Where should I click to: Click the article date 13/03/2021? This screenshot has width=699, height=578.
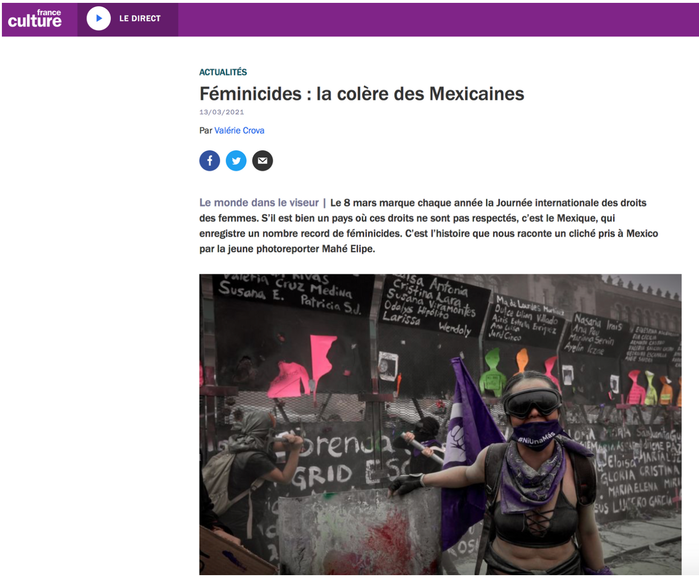pyautogui.click(x=222, y=112)
